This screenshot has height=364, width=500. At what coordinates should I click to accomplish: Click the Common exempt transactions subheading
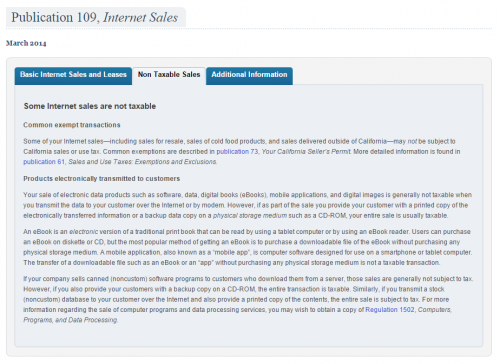pyautogui.click(x=72, y=125)
